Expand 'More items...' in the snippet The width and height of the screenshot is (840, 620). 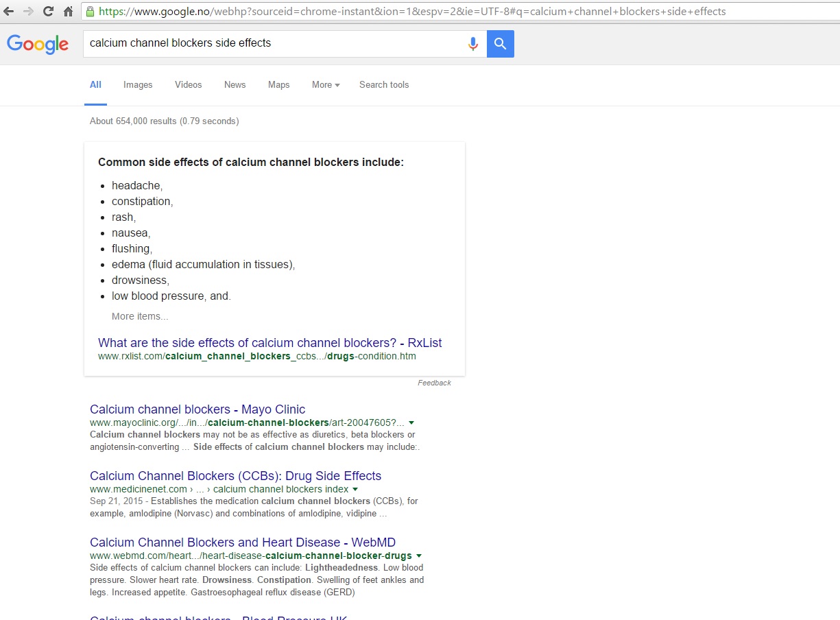pyautogui.click(x=140, y=316)
